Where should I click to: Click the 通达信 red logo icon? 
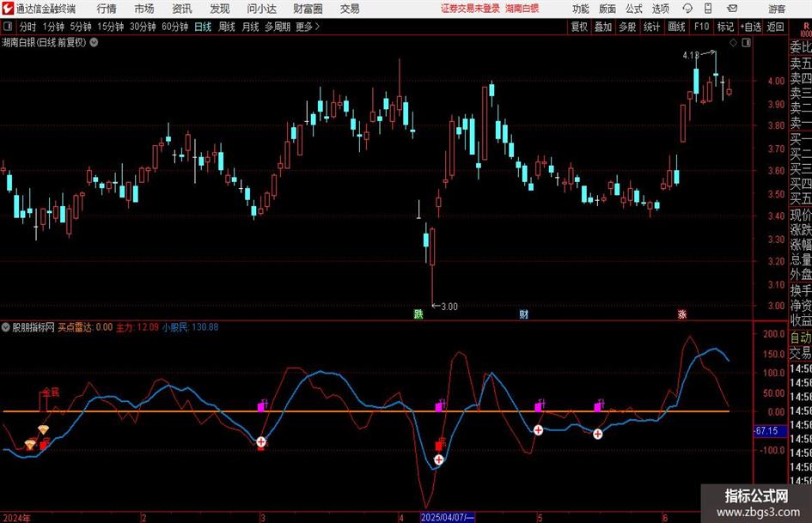click(x=8, y=9)
